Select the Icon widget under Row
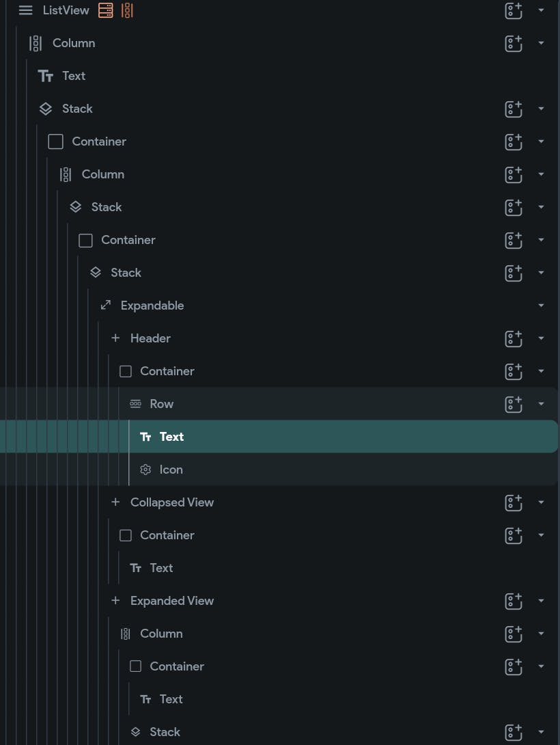This screenshot has height=745, width=560. pyautogui.click(x=171, y=470)
